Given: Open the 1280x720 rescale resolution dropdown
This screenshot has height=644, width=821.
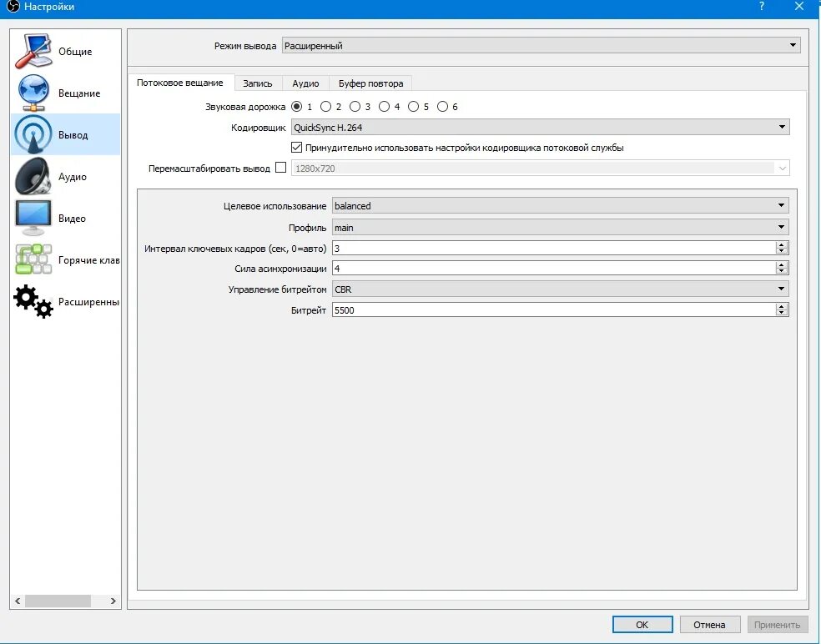Looking at the screenshot, I should click(x=541, y=168).
